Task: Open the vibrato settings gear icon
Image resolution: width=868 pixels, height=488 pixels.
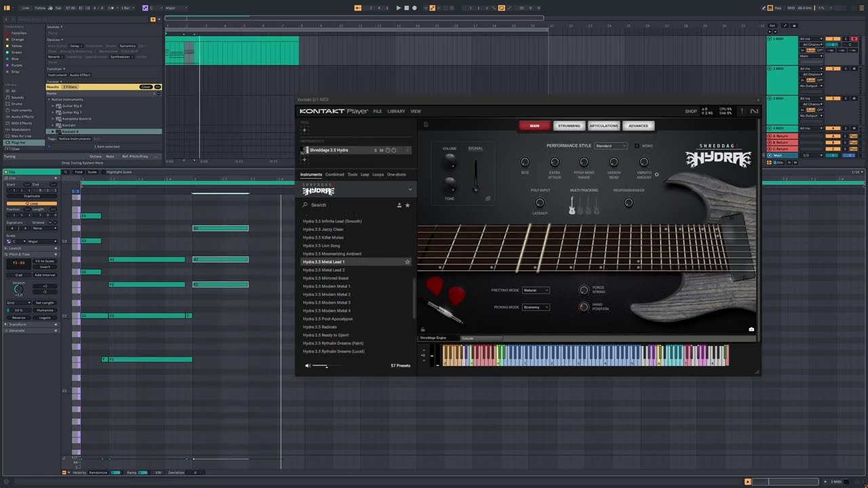Action: coord(656,174)
